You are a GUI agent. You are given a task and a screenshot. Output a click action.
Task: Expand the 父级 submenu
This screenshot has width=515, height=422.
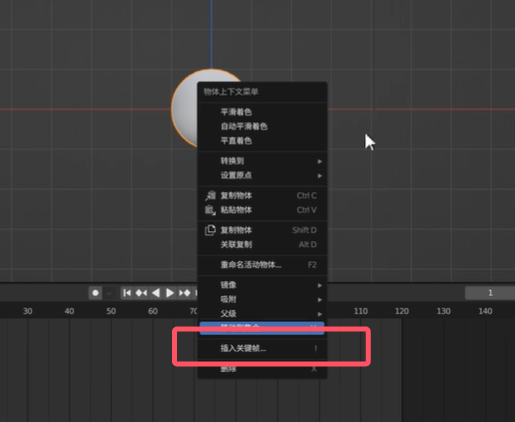click(x=262, y=314)
